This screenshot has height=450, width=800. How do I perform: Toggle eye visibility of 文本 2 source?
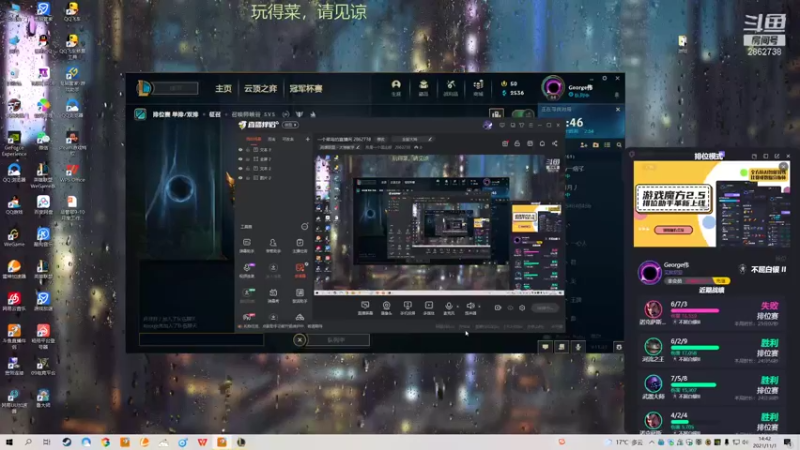coord(240,168)
